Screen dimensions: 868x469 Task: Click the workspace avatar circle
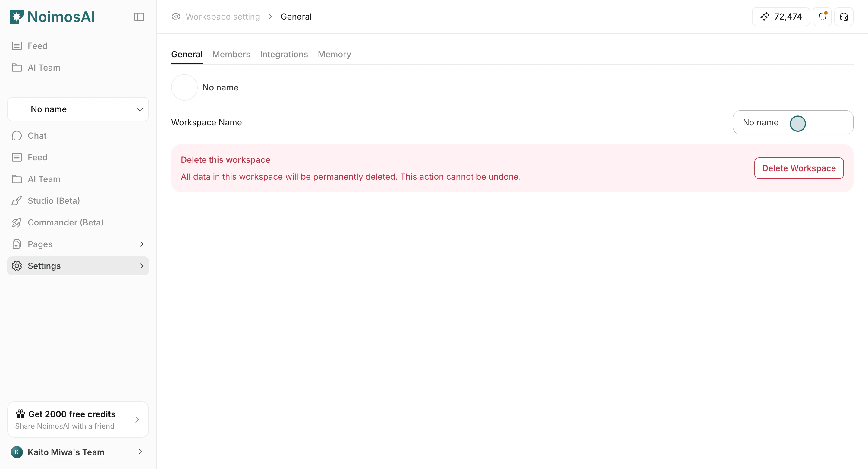[184, 88]
